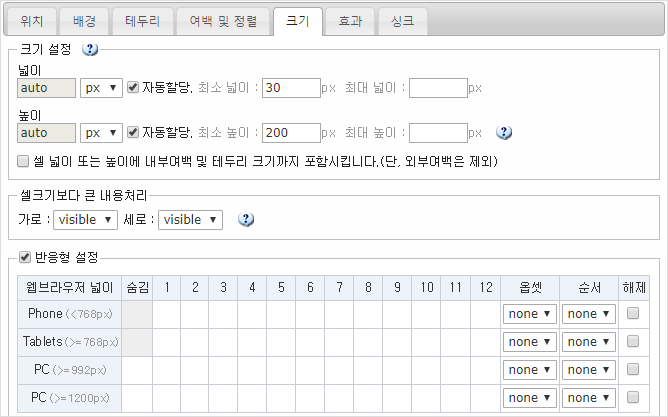Click the help icon beside 크기 설정
The height and width of the screenshot is (417, 668).
[90, 49]
